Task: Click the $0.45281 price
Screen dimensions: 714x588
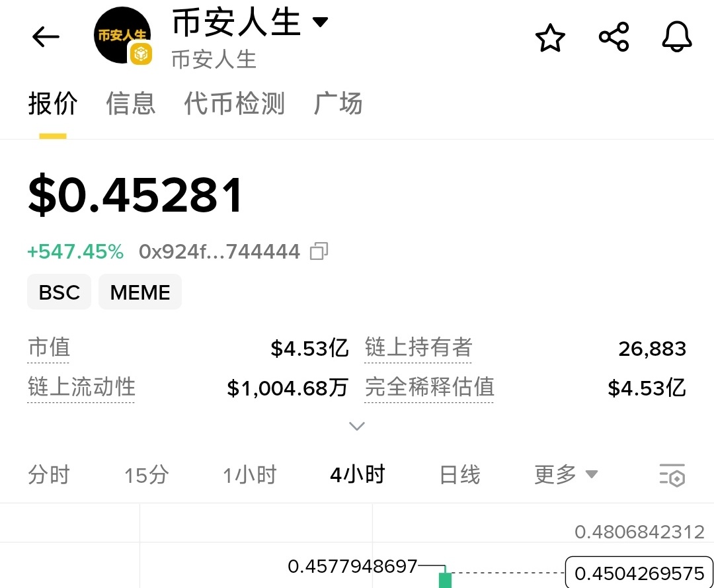Action: pos(136,195)
